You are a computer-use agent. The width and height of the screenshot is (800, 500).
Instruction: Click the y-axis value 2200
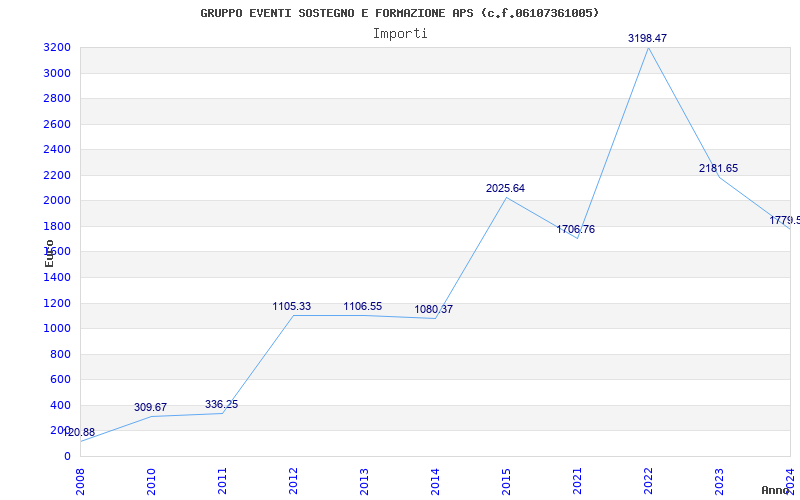pos(57,176)
